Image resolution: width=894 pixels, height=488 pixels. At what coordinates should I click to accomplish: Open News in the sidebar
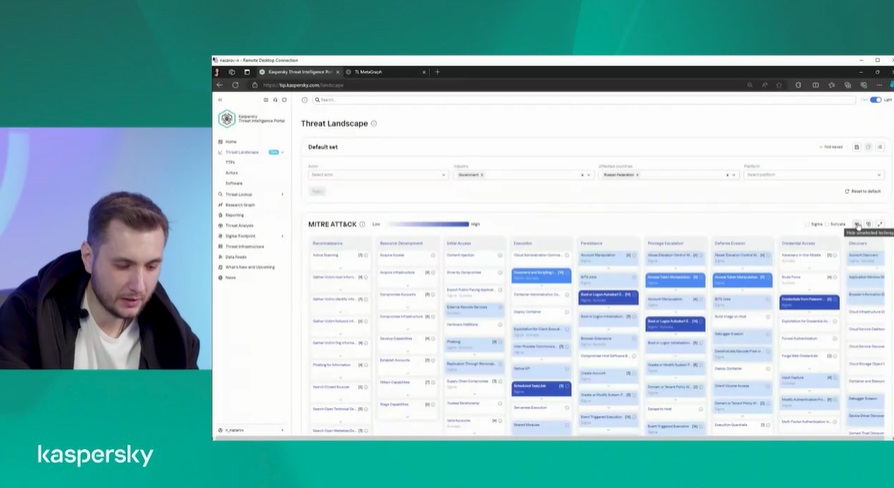pyautogui.click(x=230, y=278)
